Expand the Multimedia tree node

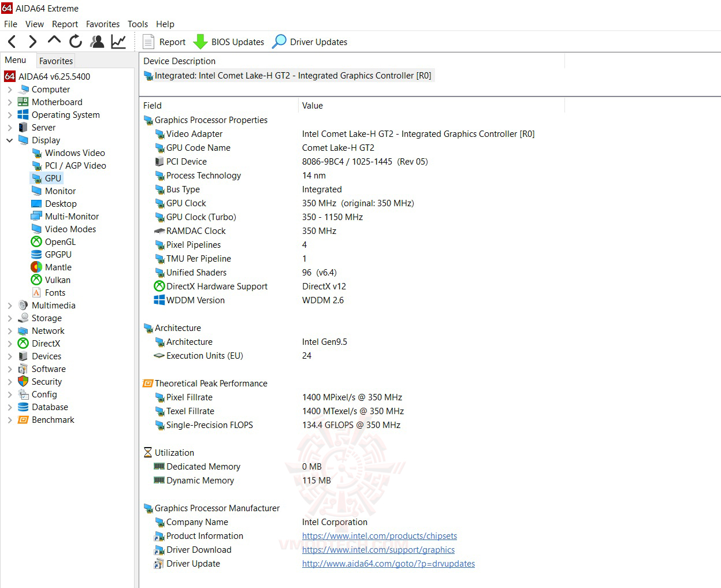10,306
